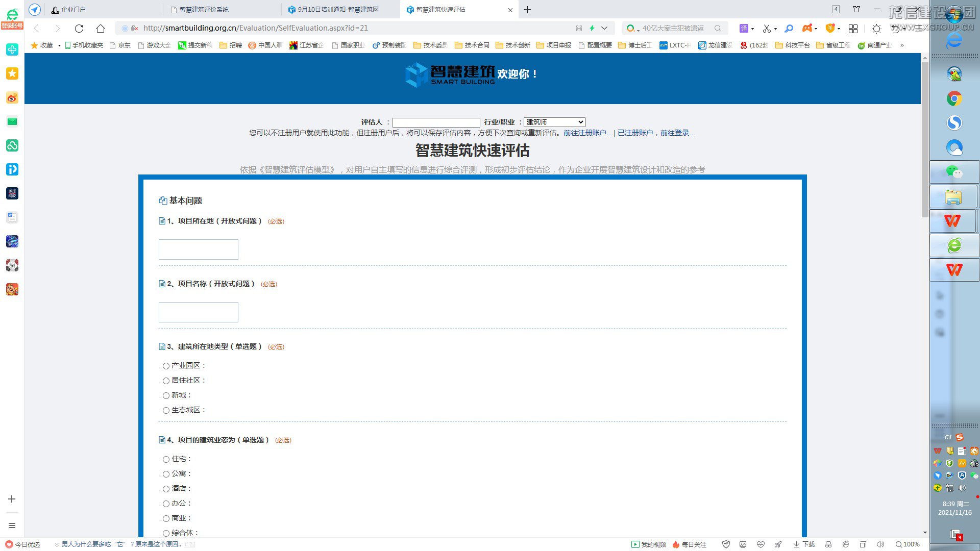Expand the translate button's dropdown arrow
This screenshot has height=551, width=980.
[752, 29]
